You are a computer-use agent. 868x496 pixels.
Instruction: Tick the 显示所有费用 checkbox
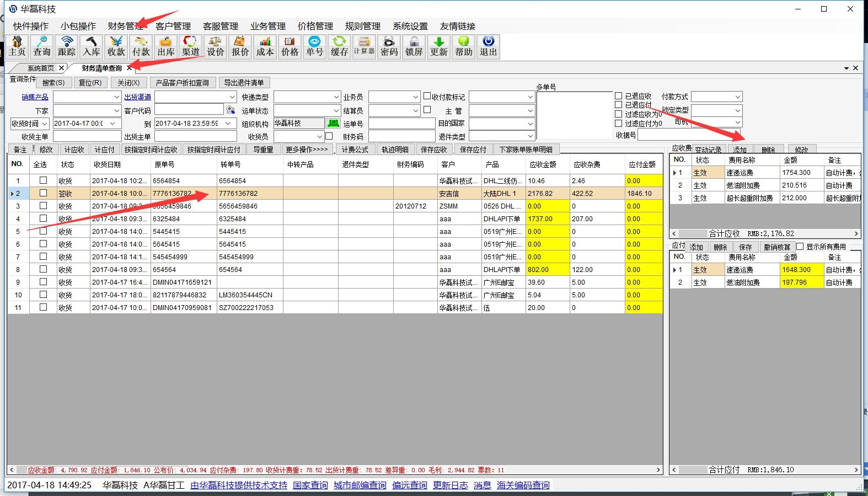pyautogui.click(x=800, y=247)
